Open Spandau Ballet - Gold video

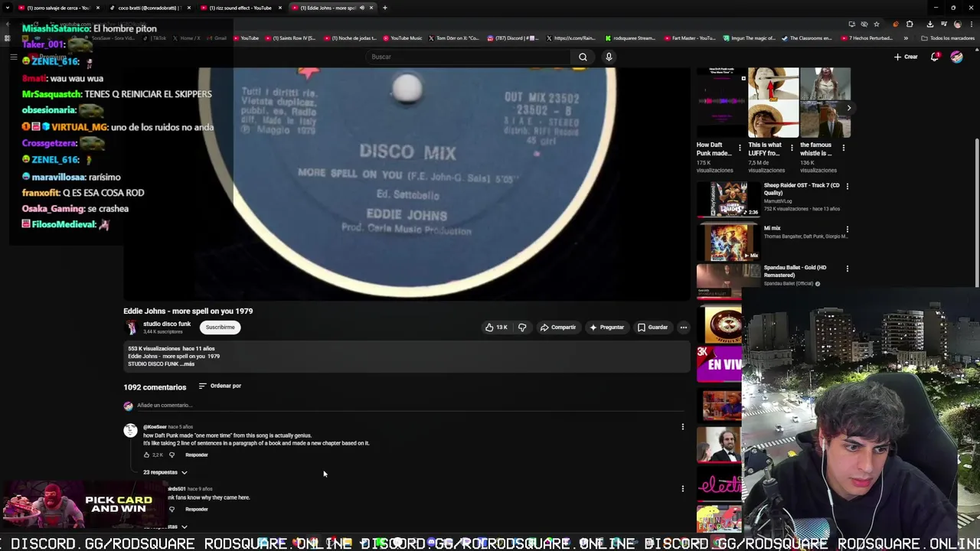795,271
